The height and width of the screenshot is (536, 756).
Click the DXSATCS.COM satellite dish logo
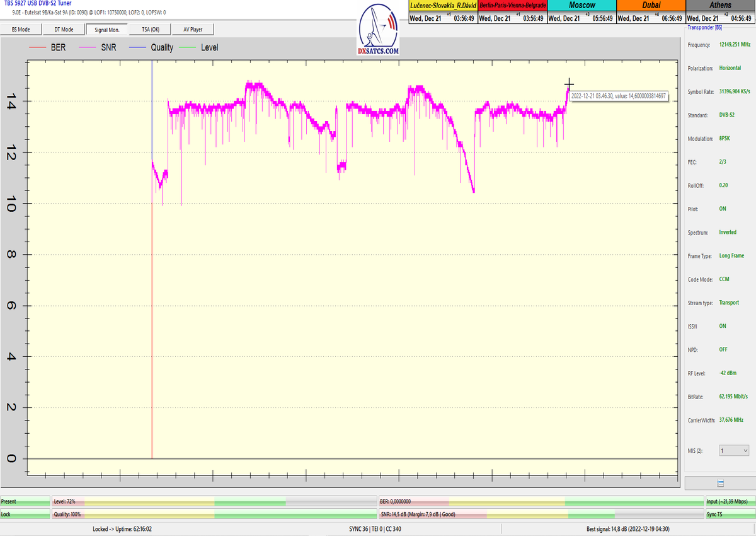pos(378,30)
